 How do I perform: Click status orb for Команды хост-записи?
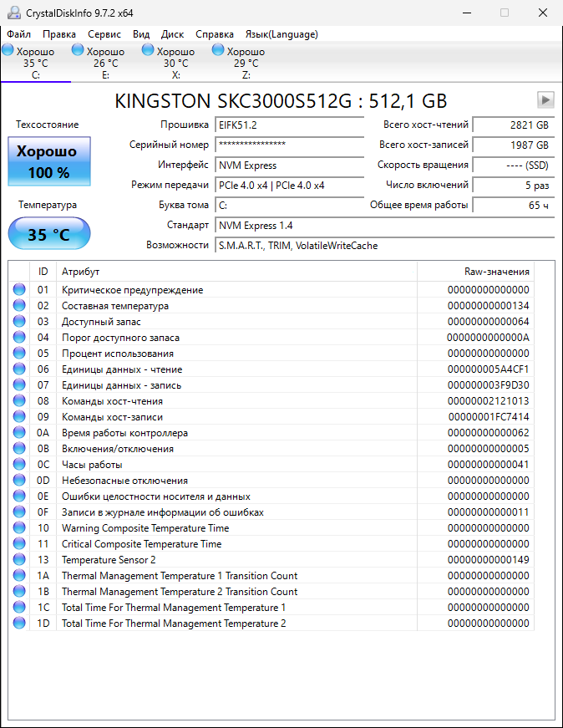point(19,417)
